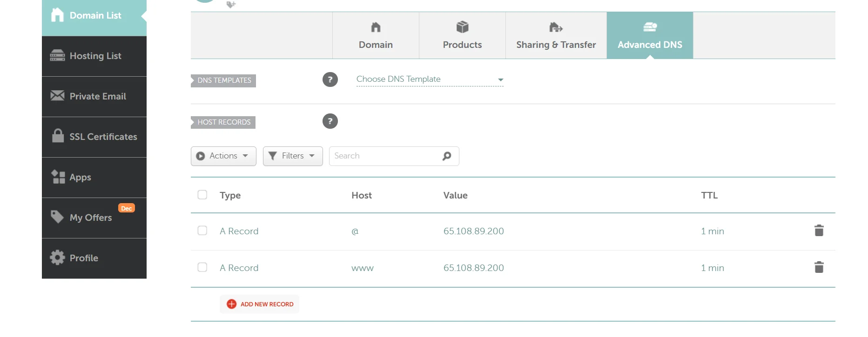
Task: Delete the @ A Record
Action: pos(819,231)
